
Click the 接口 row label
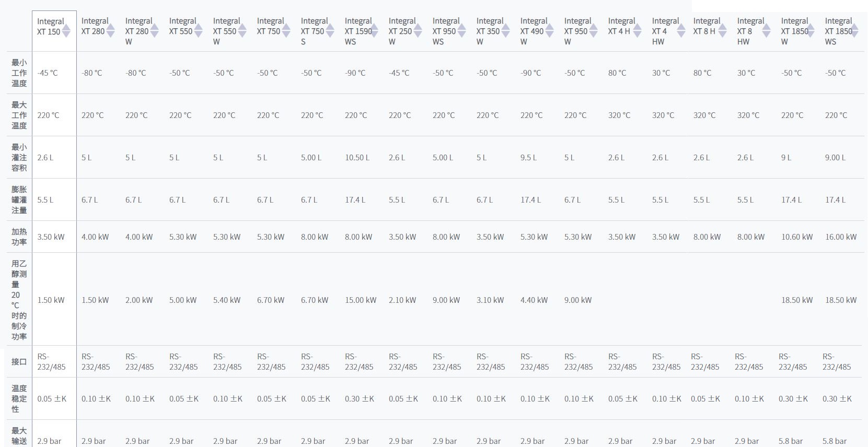19,361
